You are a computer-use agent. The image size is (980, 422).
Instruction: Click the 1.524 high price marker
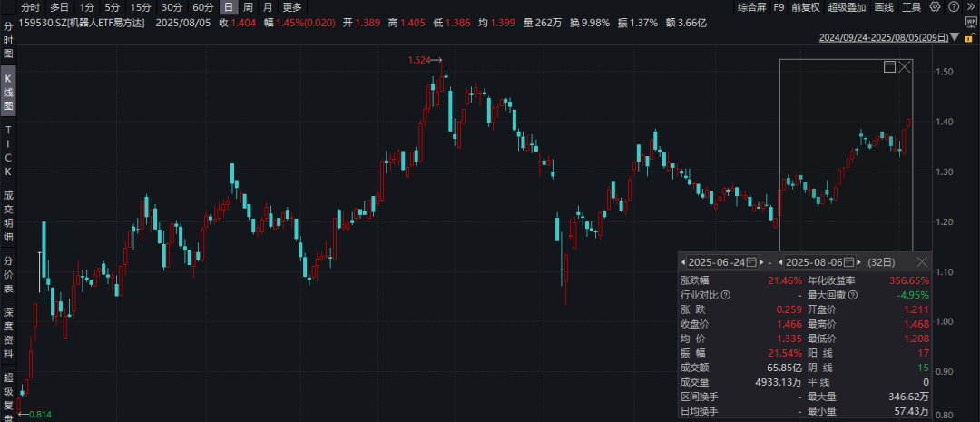click(419, 60)
